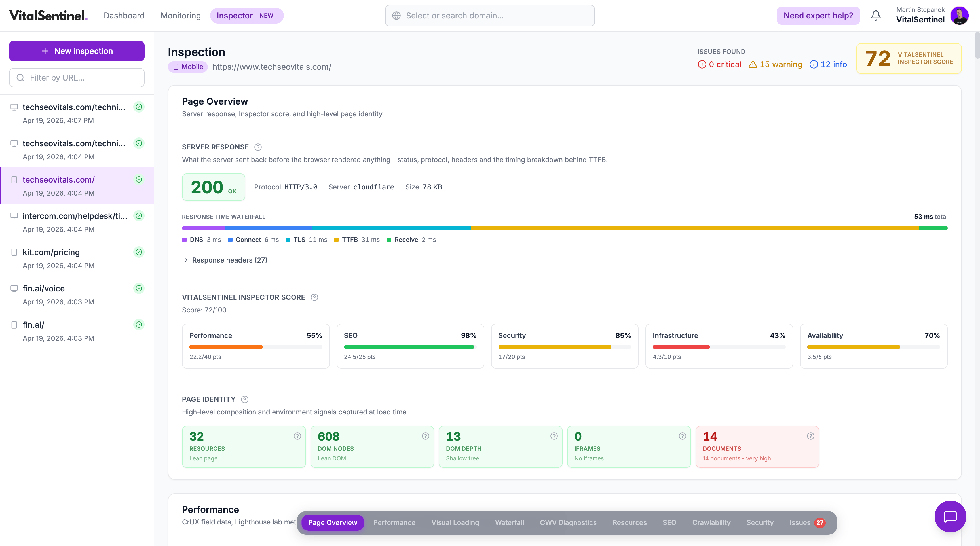The width and height of the screenshot is (980, 546).
Task: Click the help icon on the Documents card
Action: tap(810, 436)
